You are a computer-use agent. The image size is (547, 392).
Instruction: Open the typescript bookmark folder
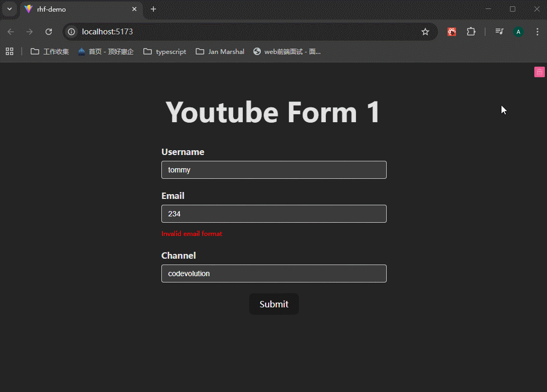pyautogui.click(x=165, y=51)
